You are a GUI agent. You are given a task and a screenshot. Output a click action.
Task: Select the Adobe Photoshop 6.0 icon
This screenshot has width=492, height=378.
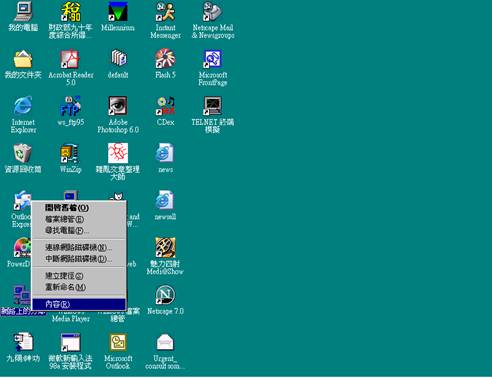[x=118, y=106]
